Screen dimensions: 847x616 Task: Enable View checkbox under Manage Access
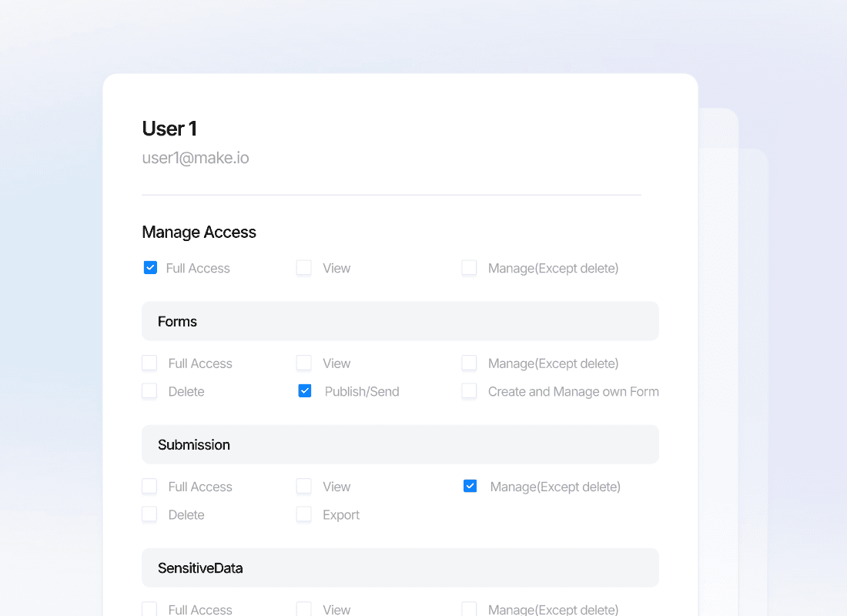tap(304, 268)
